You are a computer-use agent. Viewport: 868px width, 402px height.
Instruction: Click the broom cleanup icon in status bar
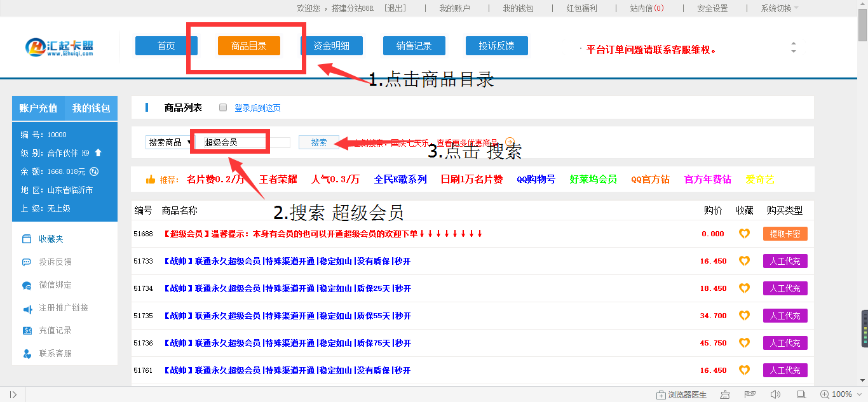[725, 394]
